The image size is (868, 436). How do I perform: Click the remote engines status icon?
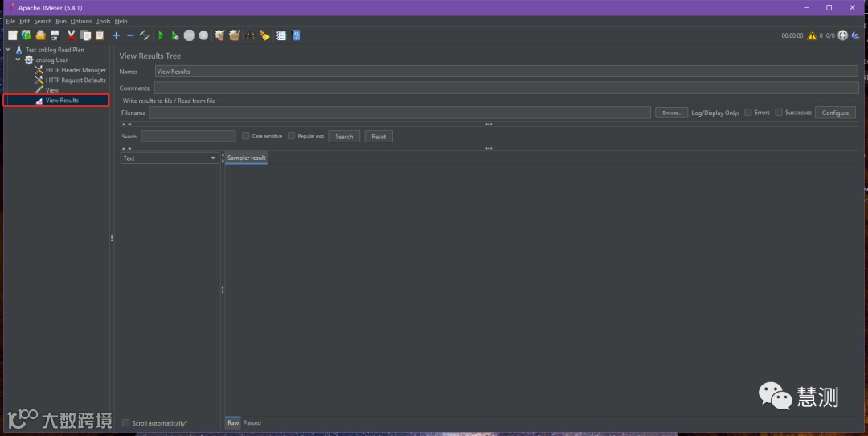pos(842,35)
